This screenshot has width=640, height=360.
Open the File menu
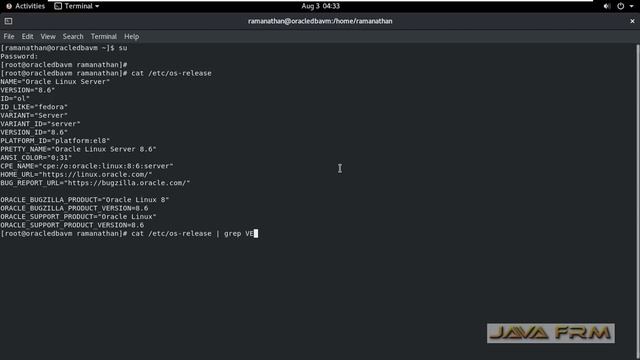[x=9, y=36]
